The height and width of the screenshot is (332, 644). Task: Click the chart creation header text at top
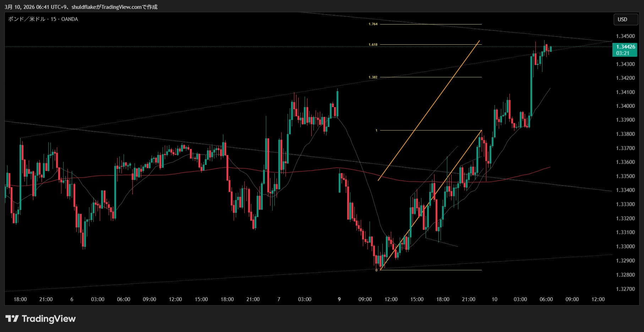81,7
